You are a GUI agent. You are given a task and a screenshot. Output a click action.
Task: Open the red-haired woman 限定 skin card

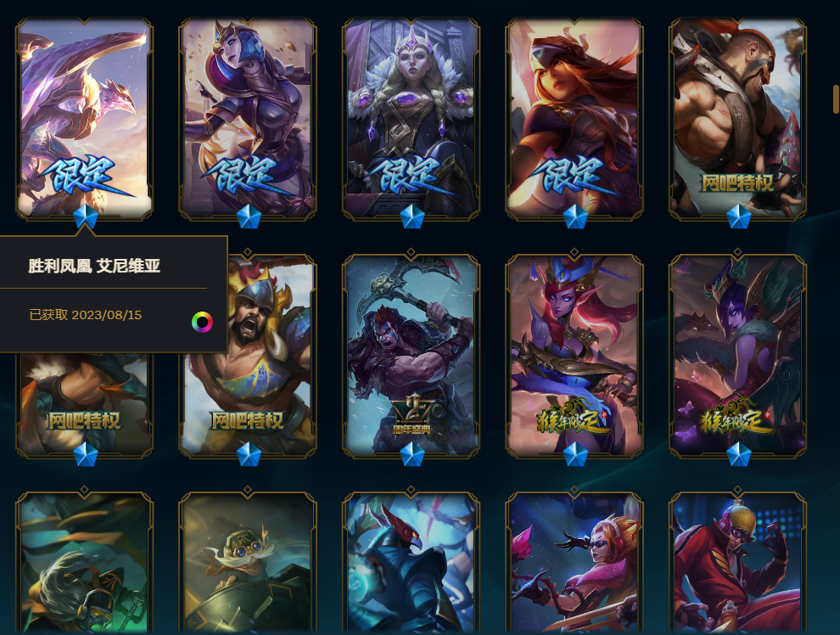(574, 118)
